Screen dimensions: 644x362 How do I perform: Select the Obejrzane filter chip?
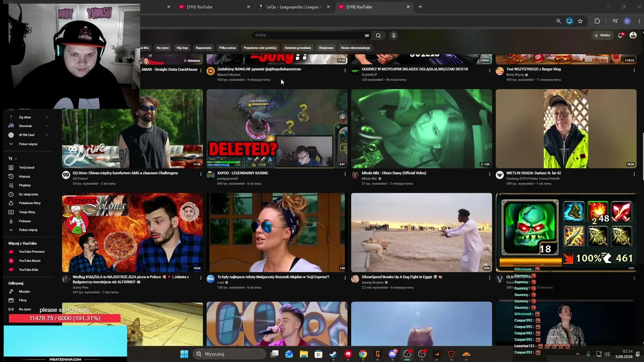[326, 48]
